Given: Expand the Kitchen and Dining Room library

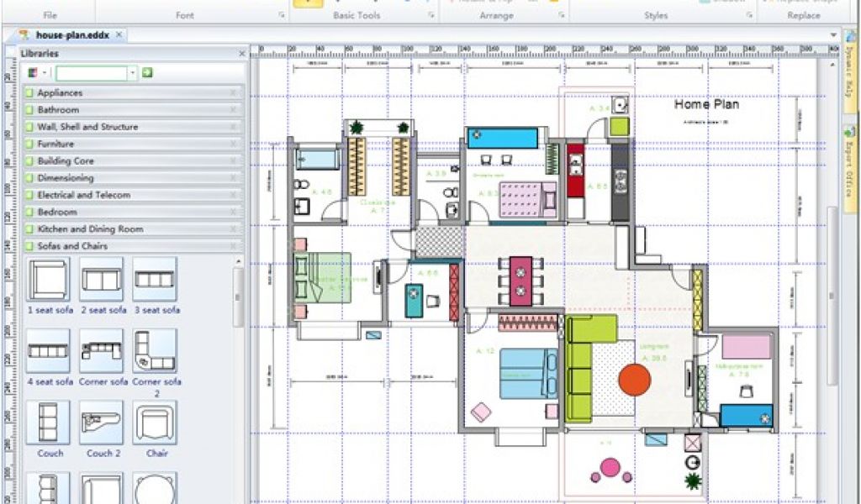Looking at the screenshot, I should (90, 229).
